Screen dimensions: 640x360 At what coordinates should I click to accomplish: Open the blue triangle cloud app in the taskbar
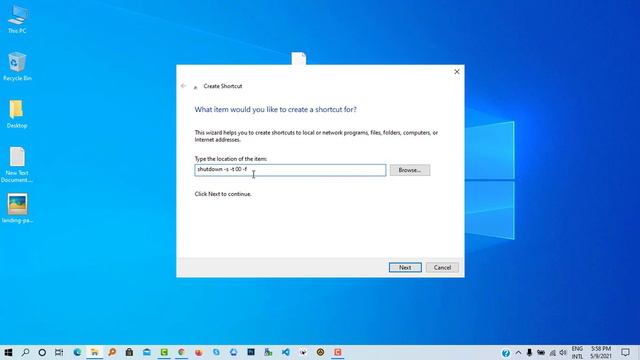(x=233, y=352)
